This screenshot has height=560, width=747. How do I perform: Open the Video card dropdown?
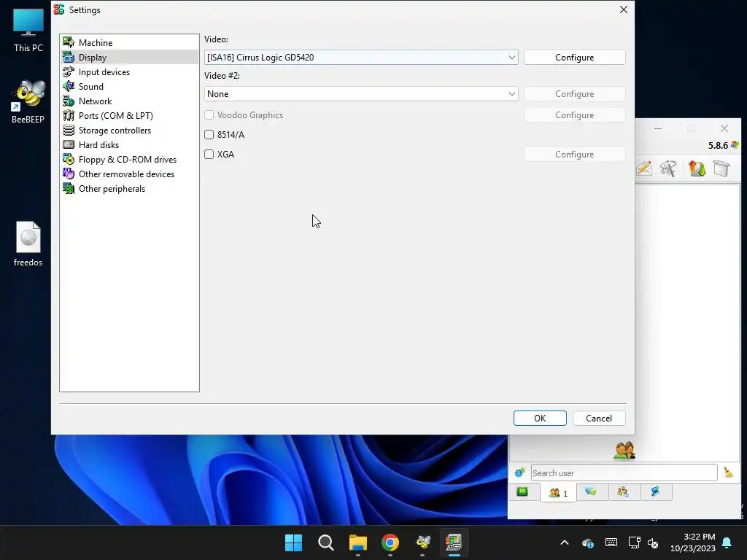point(361,57)
